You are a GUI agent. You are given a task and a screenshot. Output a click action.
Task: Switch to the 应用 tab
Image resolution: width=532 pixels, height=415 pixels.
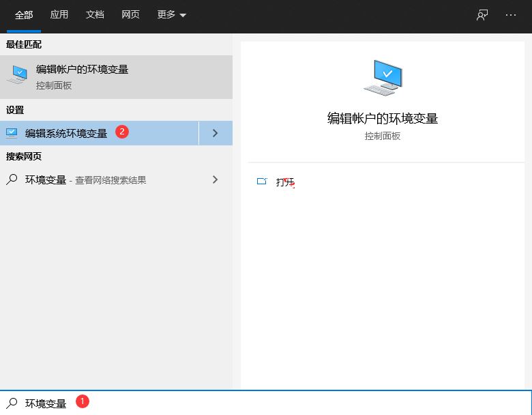(59, 14)
